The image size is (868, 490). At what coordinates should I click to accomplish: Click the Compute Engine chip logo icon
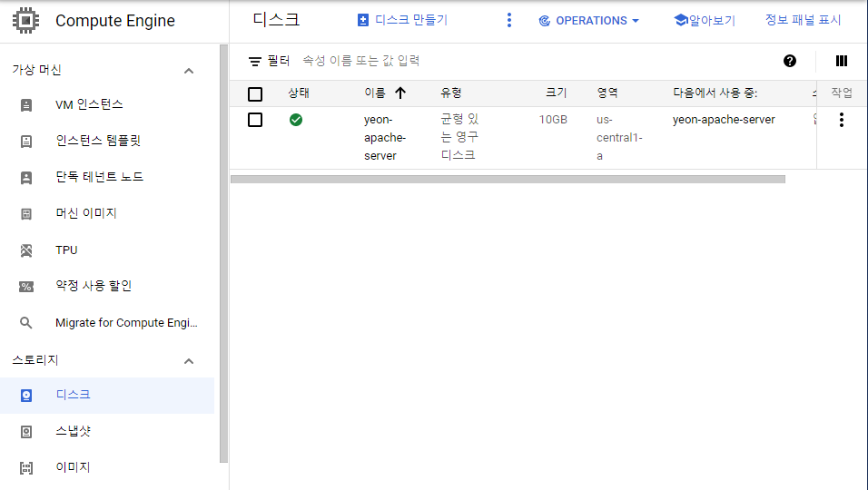tap(25, 21)
